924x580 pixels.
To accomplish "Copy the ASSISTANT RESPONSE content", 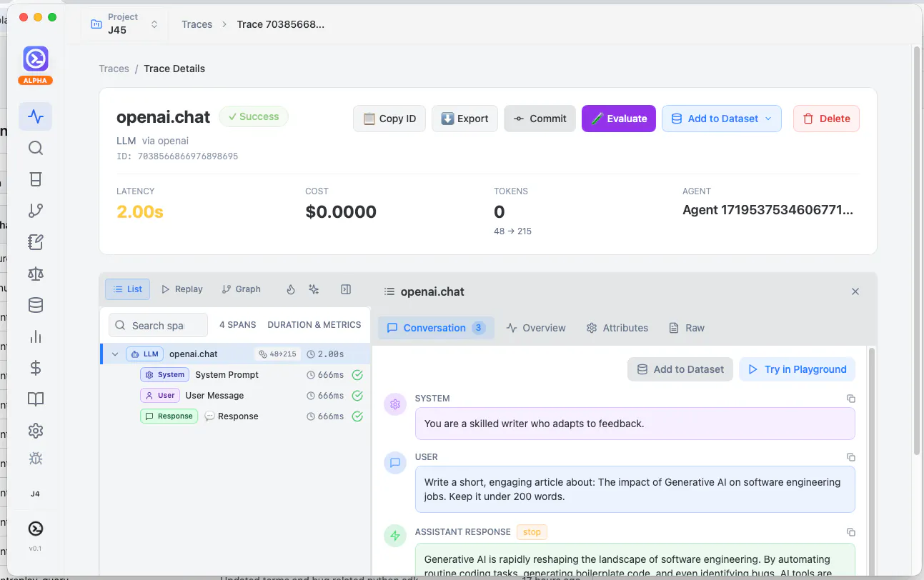I will (x=850, y=532).
